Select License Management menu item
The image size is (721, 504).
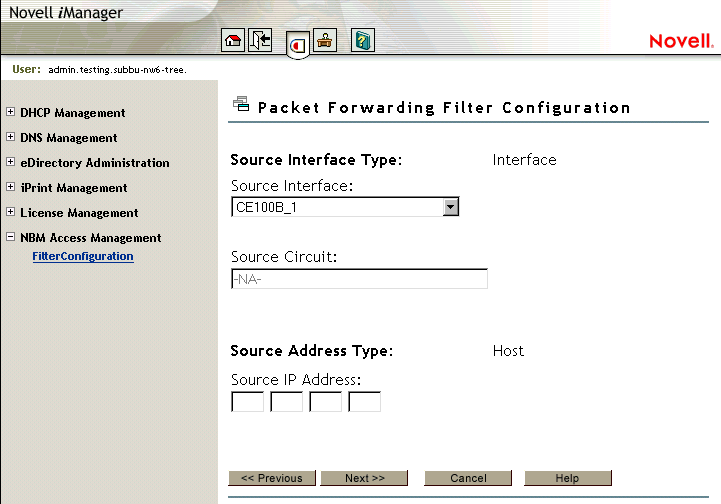click(79, 213)
